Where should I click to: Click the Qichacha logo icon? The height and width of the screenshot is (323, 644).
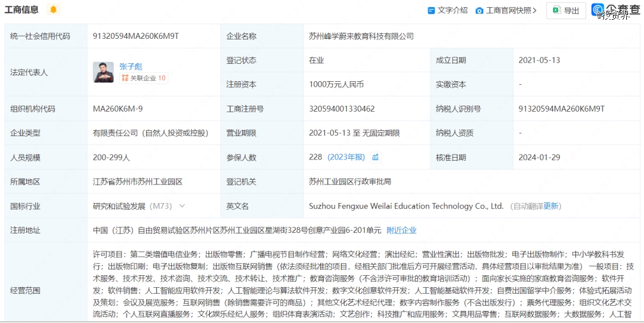[x=598, y=10]
